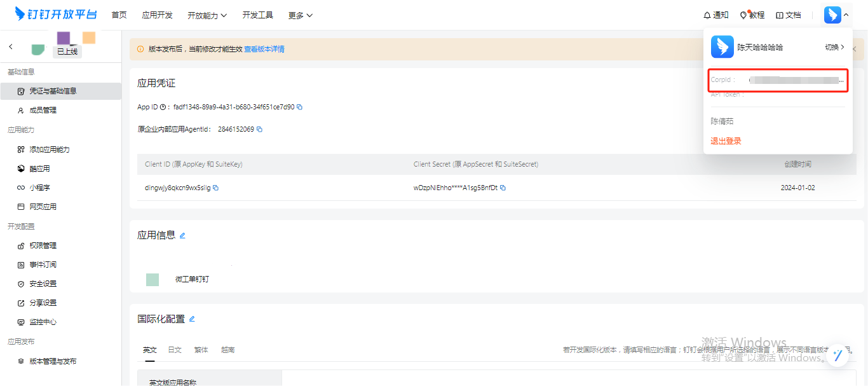
Task: Open 版本管理与发布 sidebar item
Action: pyautogui.click(x=60, y=361)
